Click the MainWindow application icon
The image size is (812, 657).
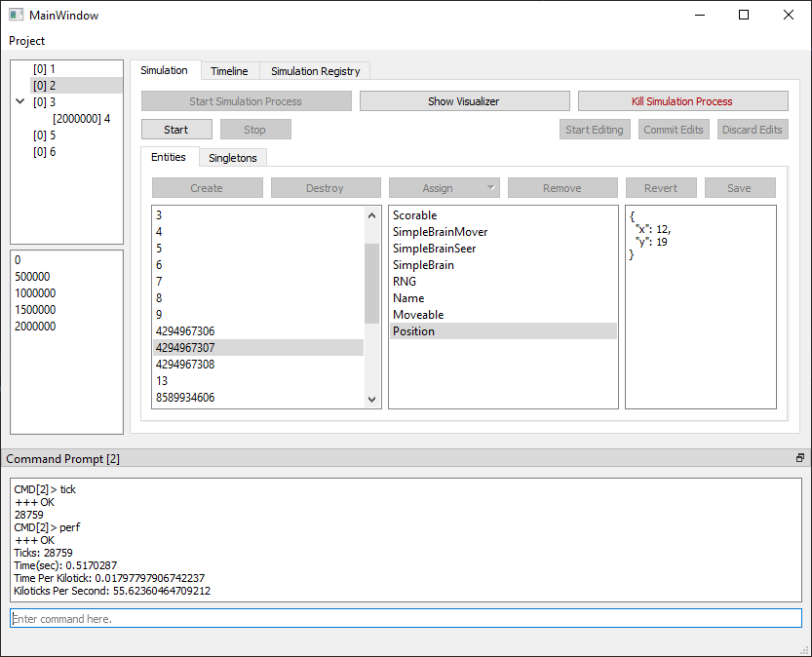point(16,15)
